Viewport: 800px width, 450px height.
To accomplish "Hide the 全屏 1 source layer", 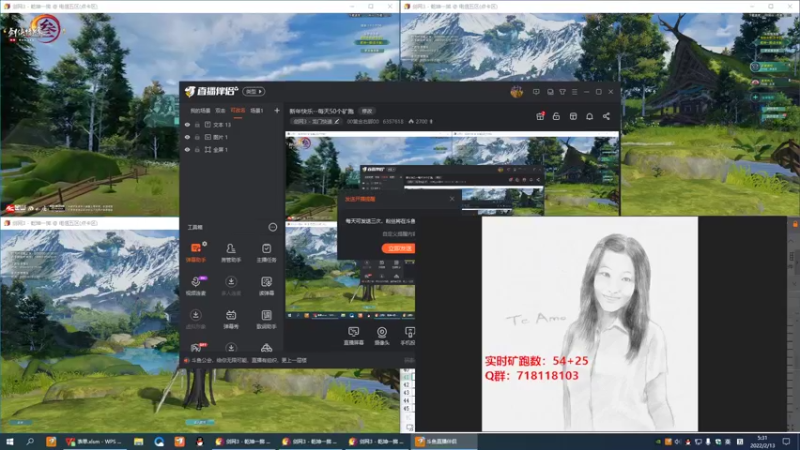I will point(187,149).
